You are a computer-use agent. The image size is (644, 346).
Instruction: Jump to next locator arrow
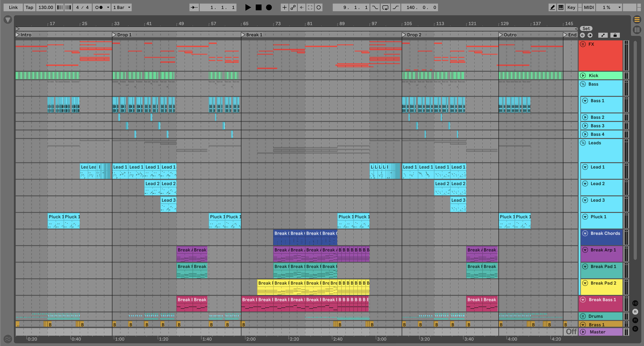point(590,35)
